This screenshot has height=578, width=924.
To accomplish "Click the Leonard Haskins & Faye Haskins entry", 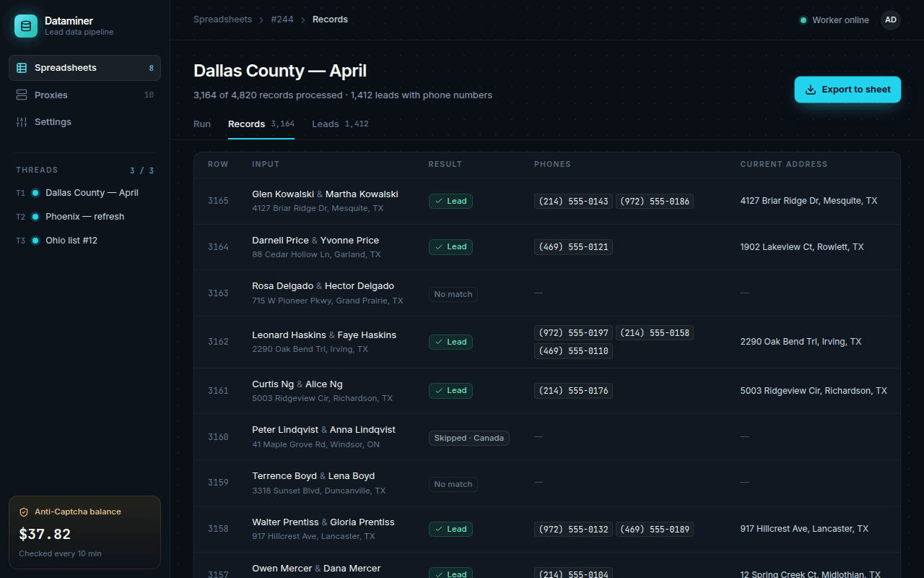I will click(324, 335).
